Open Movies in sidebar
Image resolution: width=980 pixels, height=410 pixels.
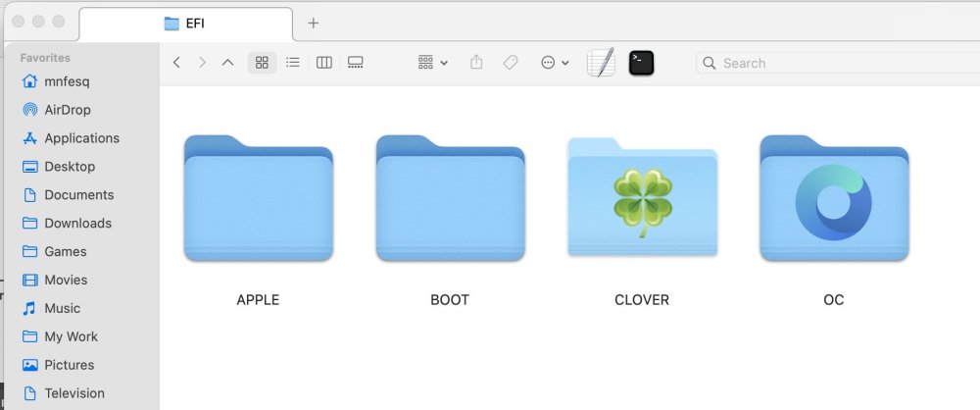click(54, 280)
